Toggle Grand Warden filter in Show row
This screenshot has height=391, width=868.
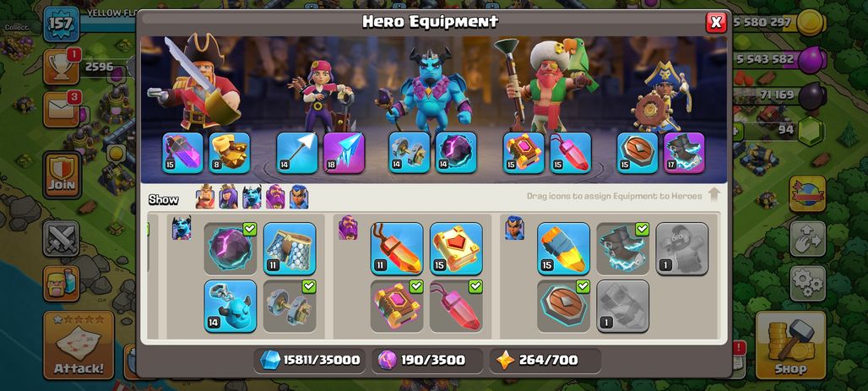click(275, 197)
